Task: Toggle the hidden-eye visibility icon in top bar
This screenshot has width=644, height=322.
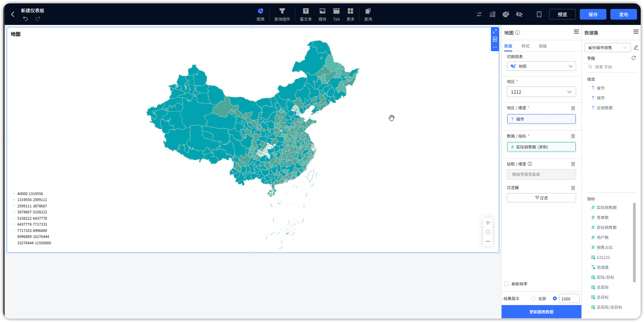Action: (519, 14)
